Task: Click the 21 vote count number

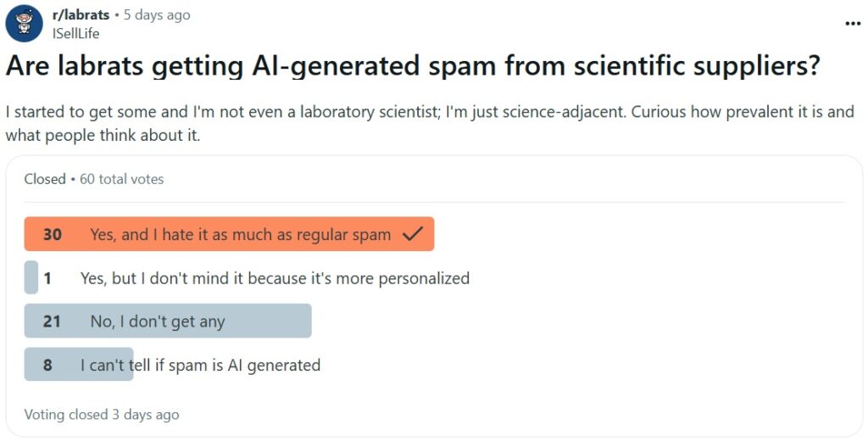Action: 52,322
